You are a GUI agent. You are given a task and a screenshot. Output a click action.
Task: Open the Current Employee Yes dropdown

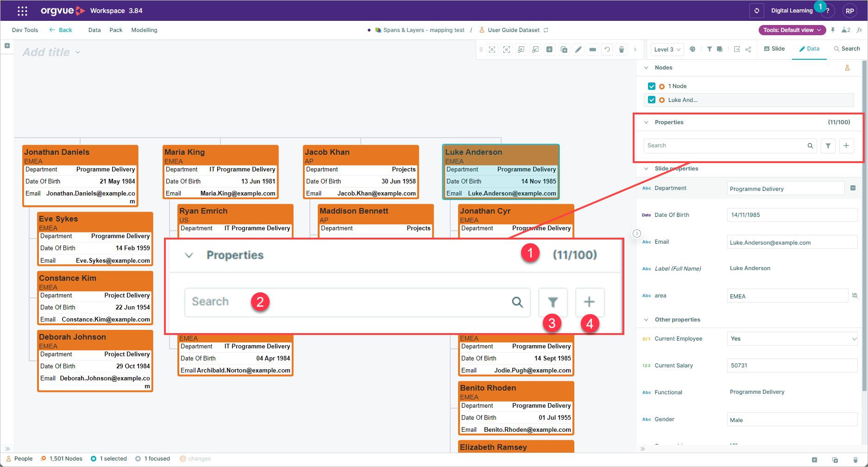point(793,339)
